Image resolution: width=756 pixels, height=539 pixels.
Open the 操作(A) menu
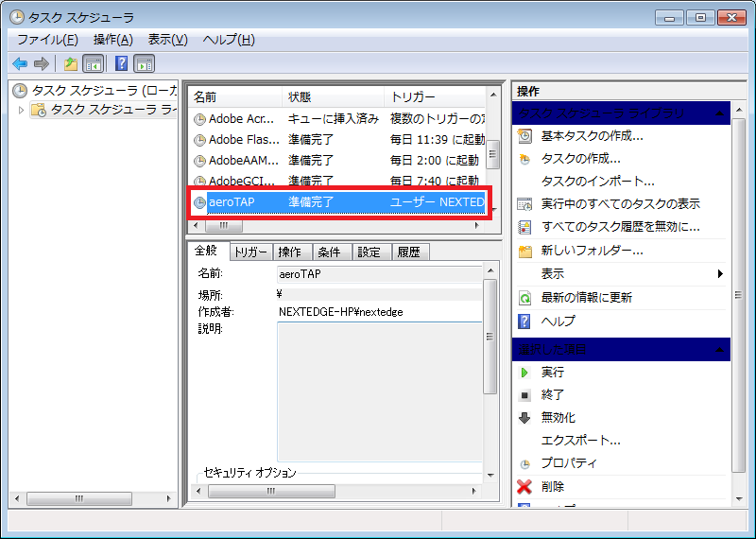click(112, 40)
